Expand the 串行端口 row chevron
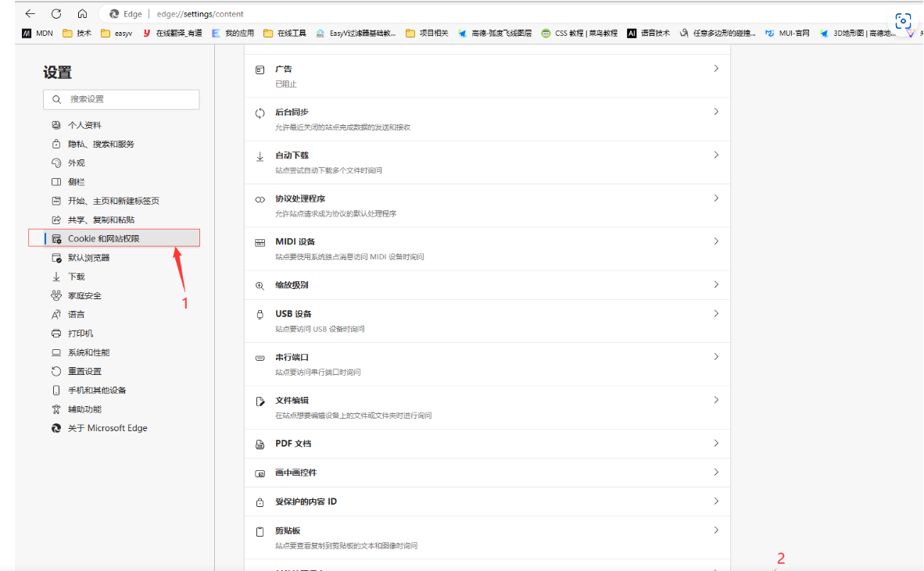Viewport: 924px width, 571px height. pyautogui.click(x=716, y=357)
